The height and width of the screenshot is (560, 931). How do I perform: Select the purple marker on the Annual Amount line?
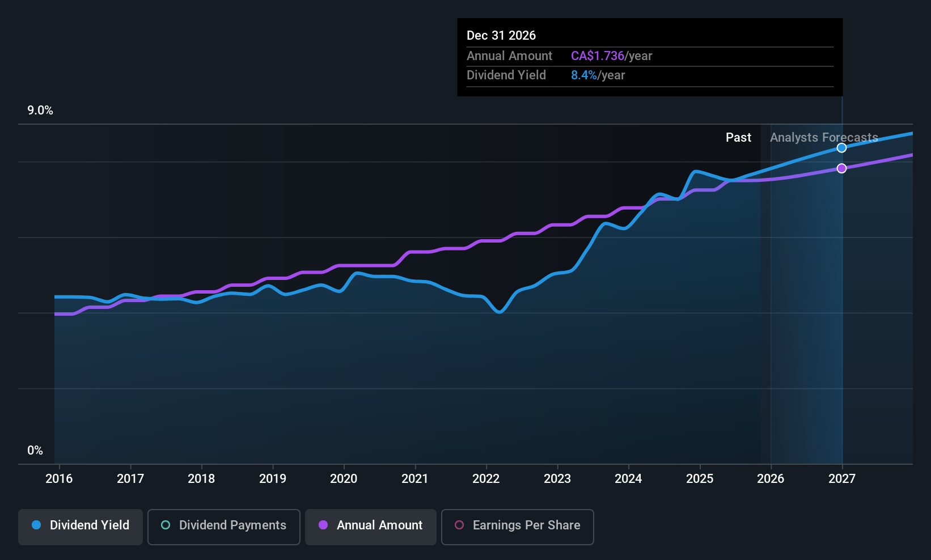841,168
